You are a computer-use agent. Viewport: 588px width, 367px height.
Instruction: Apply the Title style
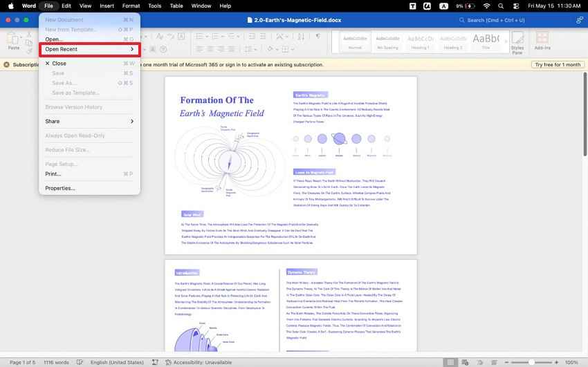(x=486, y=42)
